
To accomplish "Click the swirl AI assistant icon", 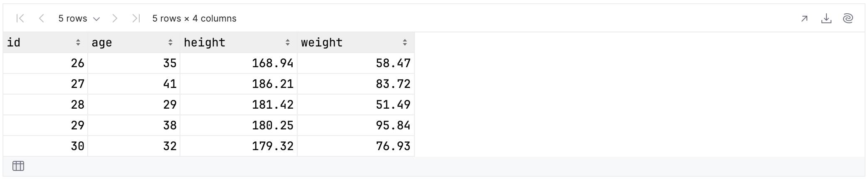I will point(848,18).
